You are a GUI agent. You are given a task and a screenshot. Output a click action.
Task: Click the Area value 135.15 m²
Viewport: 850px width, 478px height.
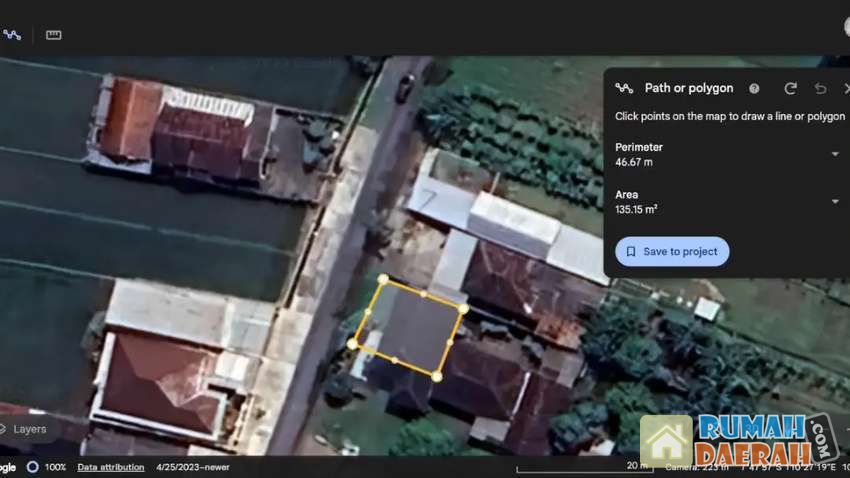(x=636, y=210)
